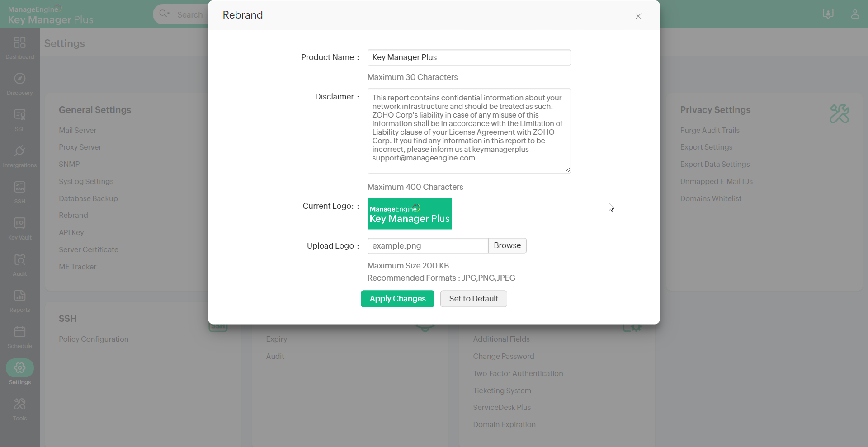This screenshot has height=447, width=868.
Task: Open the Integrations sidebar icon
Action: [x=20, y=151]
